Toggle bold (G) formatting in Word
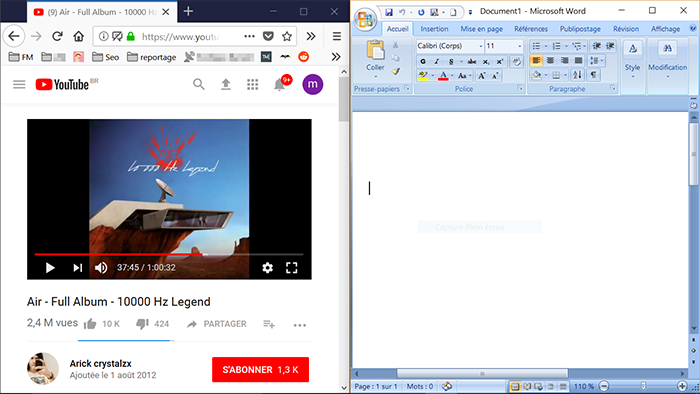The height and width of the screenshot is (394, 700). click(x=423, y=61)
